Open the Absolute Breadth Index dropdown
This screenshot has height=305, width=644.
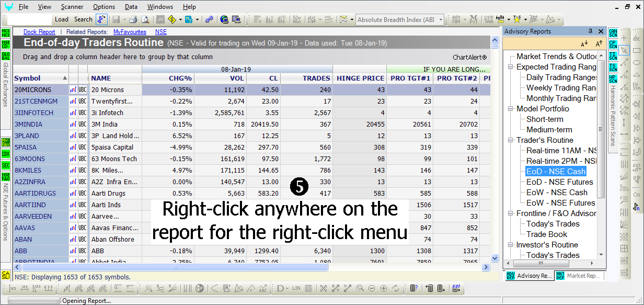[441, 20]
